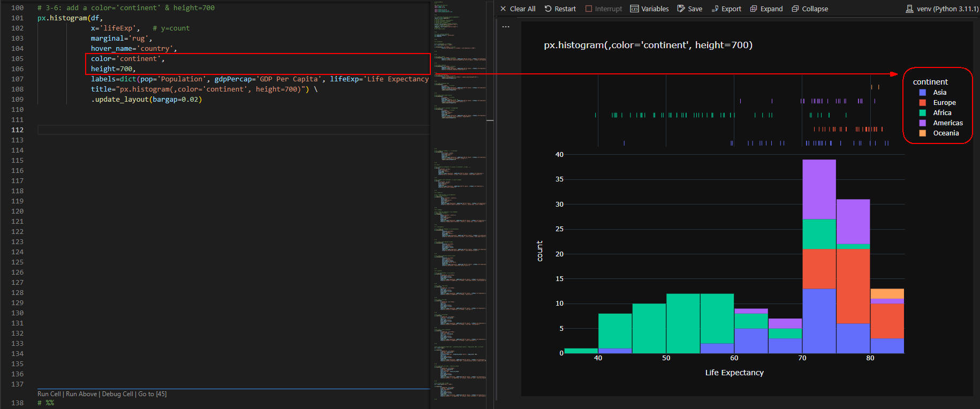Screen dimensions: 980x409
Task: Click the Africa green legend swatch
Action: coord(923,113)
